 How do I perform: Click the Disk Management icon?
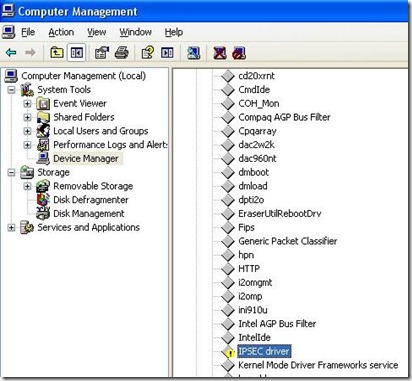(x=43, y=214)
